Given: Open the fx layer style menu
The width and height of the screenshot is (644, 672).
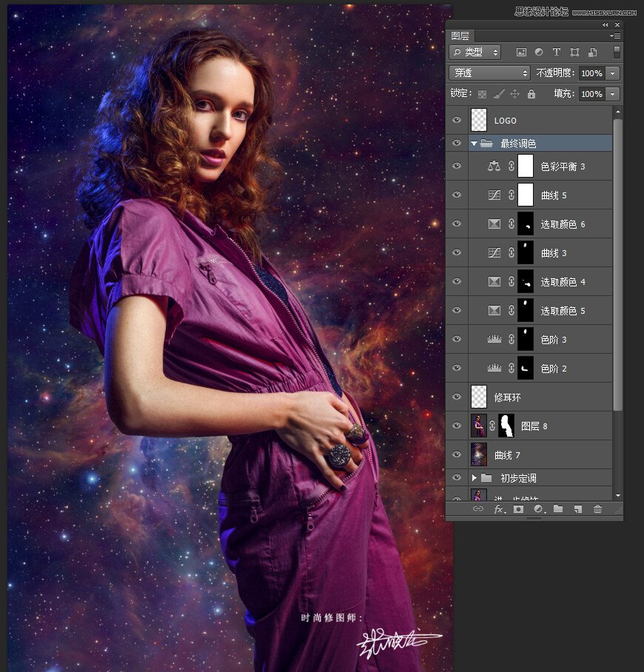Looking at the screenshot, I should 499,509.
